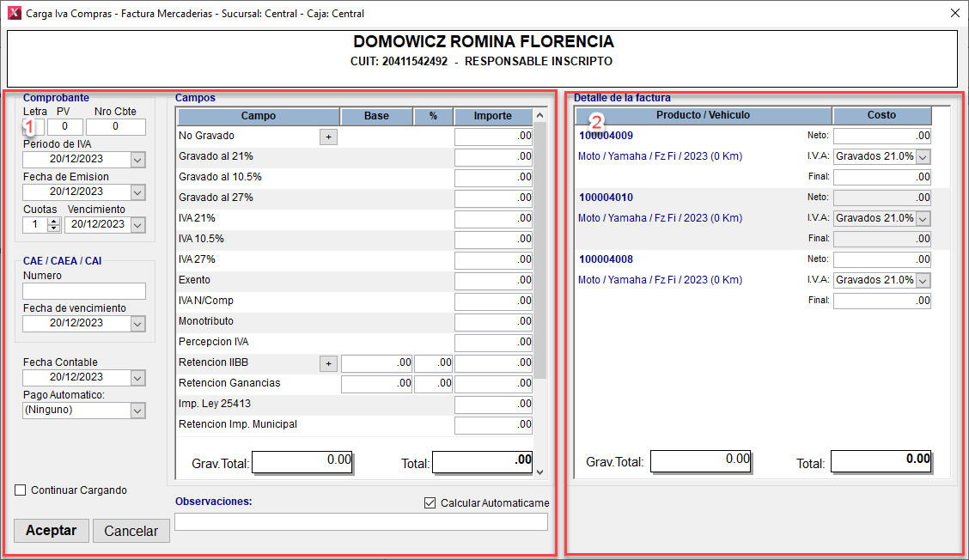Click the Importe field for Gravado al 21%

(493, 157)
